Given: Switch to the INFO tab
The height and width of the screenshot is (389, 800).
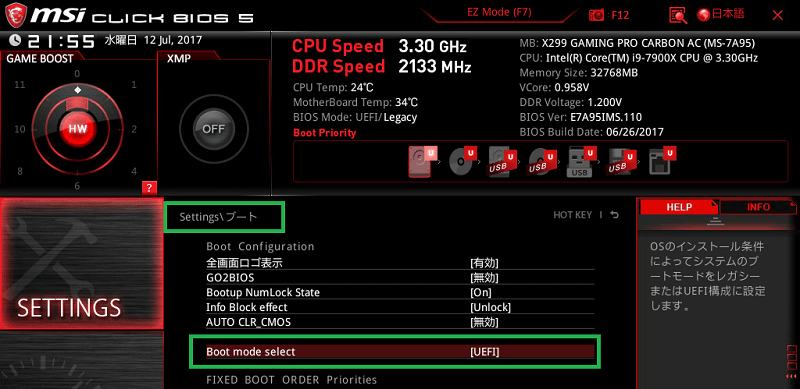Looking at the screenshot, I should (x=758, y=207).
